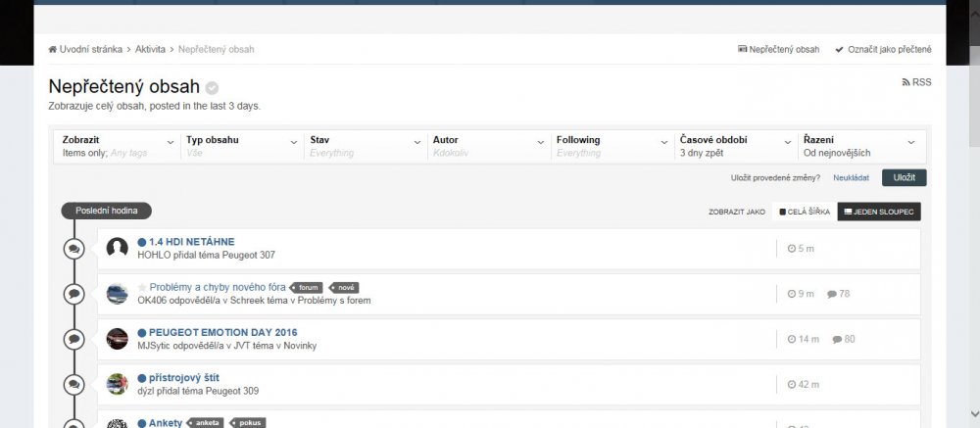Open Nepřečtený obsah link at top right
The image size is (980, 428).
tap(779, 49)
